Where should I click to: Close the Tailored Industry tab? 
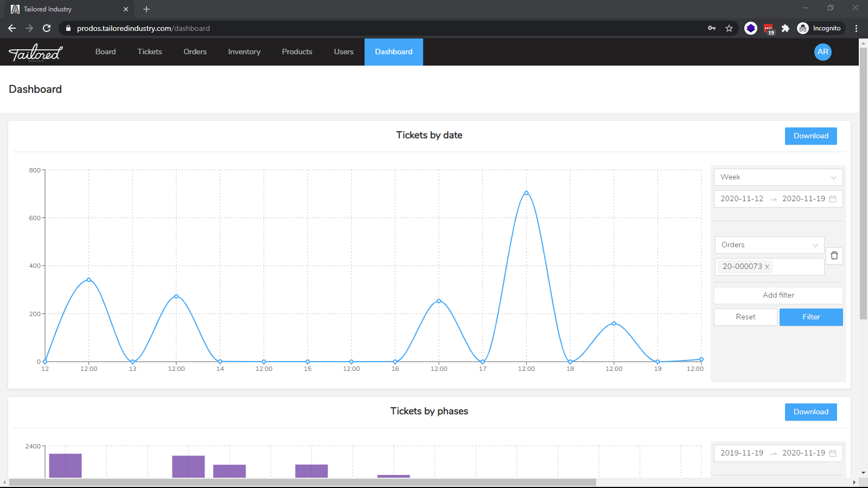click(x=126, y=9)
